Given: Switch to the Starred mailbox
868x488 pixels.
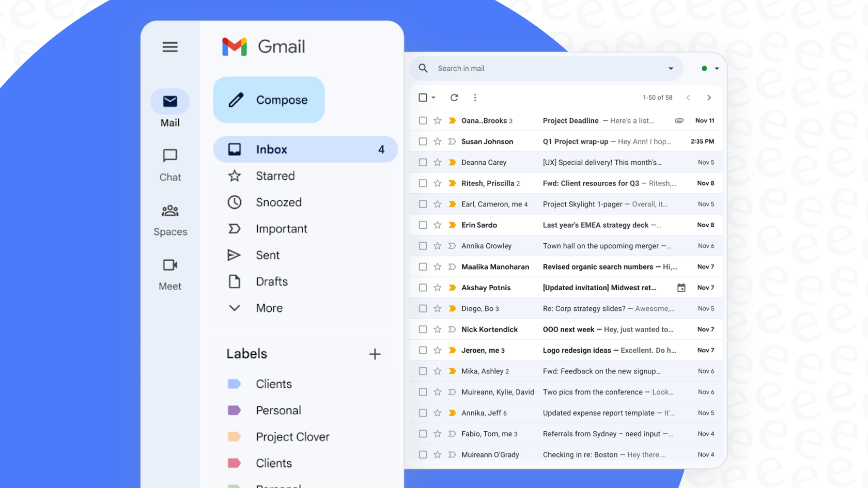Looking at the screenshot, I should [x=275, y=176].
